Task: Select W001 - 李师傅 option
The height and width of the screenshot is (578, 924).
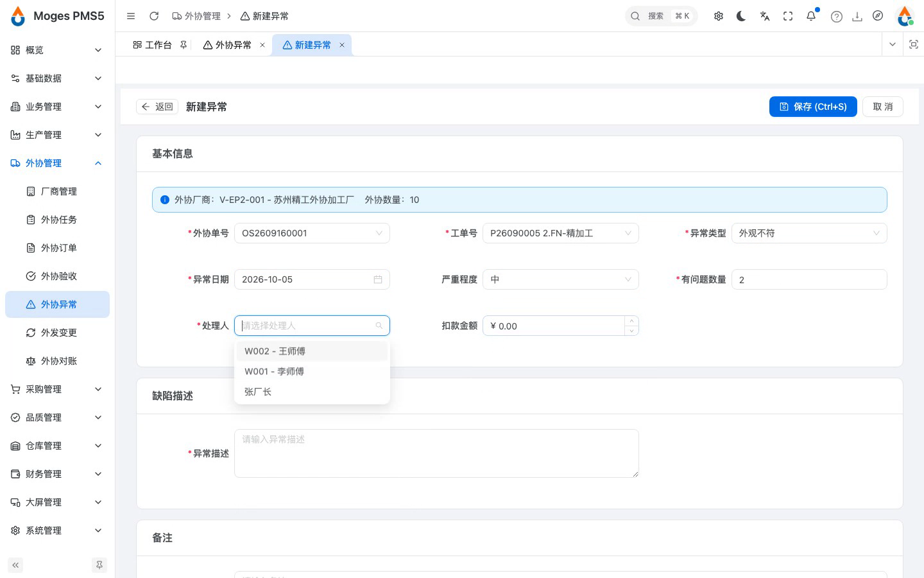Action: [x=312, y=371]
